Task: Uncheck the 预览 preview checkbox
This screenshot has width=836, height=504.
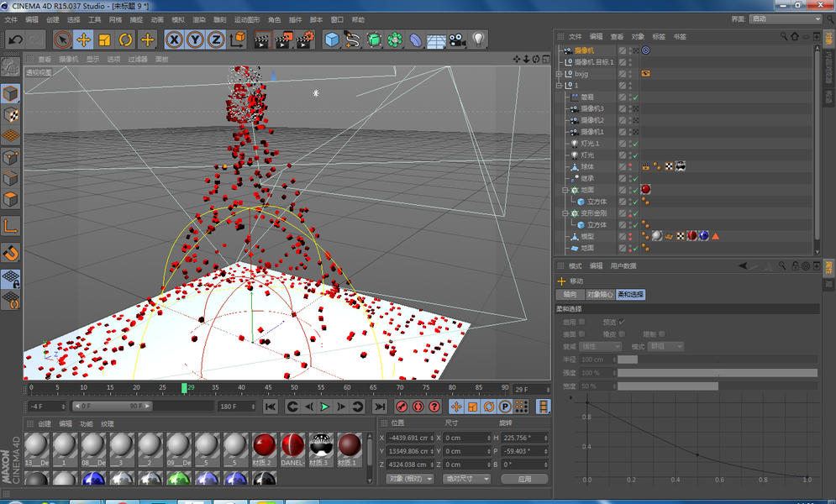Action: tap(622, 322)
